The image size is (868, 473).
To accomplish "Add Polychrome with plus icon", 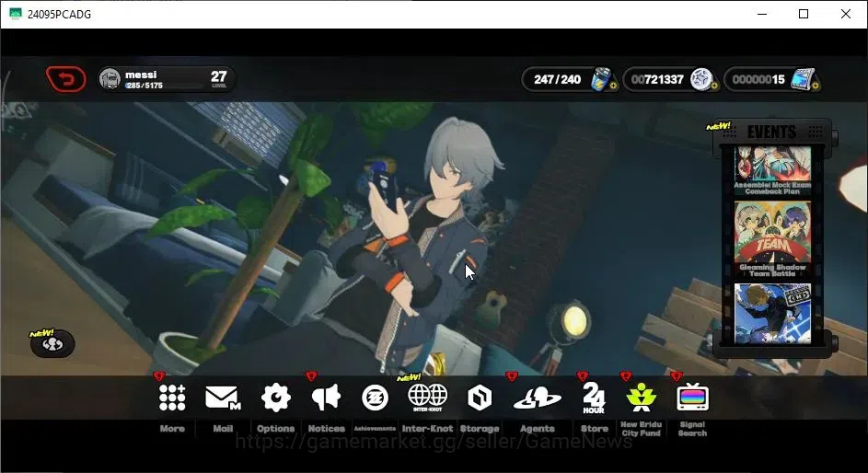I will (816, 86).
